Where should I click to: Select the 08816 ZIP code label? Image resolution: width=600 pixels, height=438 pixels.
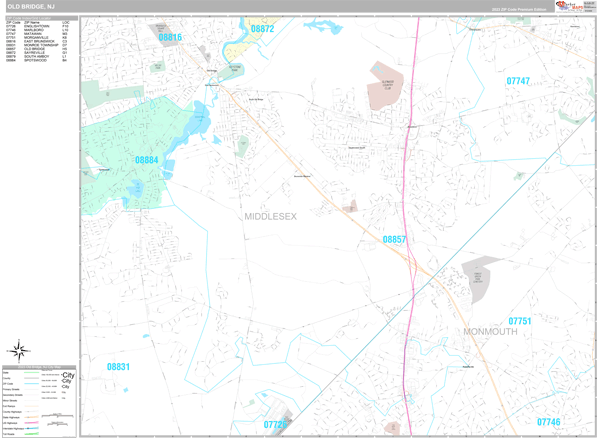point(171,38)
